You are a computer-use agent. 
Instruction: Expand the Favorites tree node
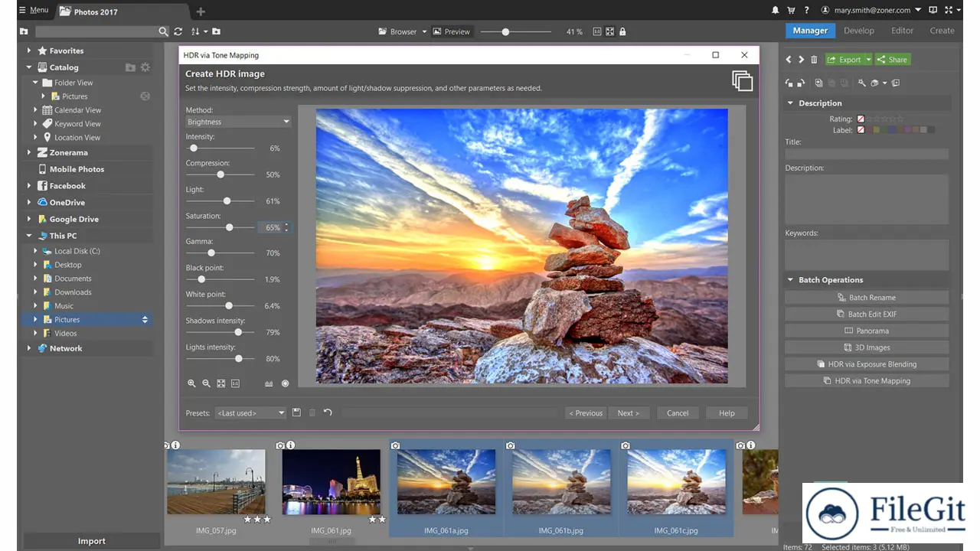point(29,51)
